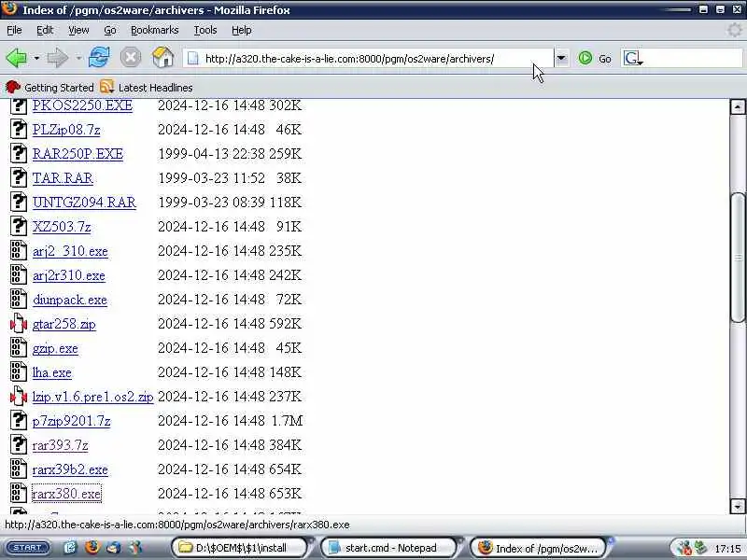Click the binary file icon beside arj2_310.exe
Image resolution: width=747 pixels, height=560 pixels.
click(19, 250)
